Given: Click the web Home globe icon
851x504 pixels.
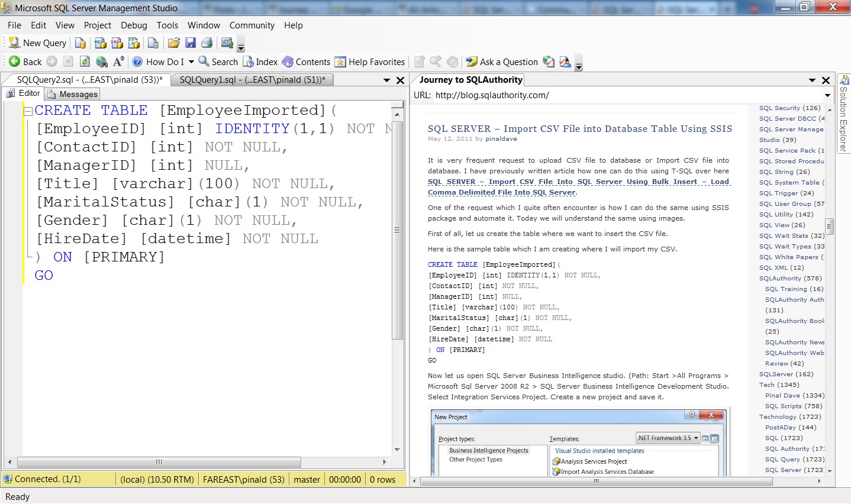Looking at the screenshot, I should click(x=102, y=62).
